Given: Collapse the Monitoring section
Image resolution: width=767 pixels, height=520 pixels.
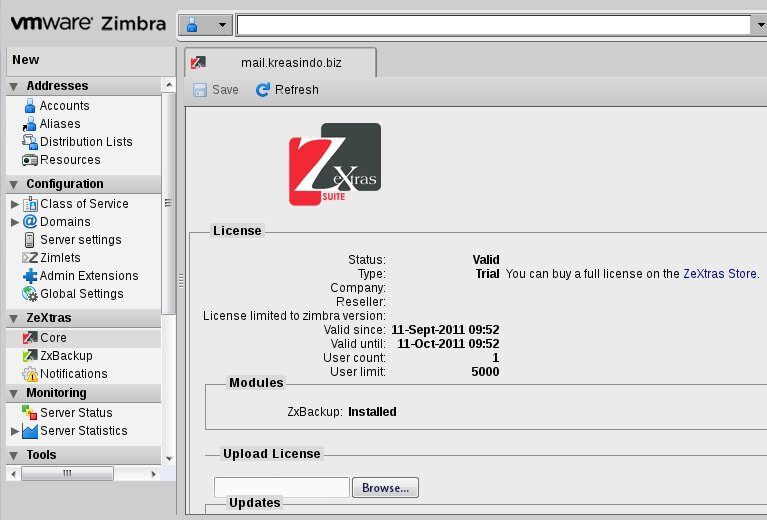Looking at the screenshot, I should click(14, 393).
